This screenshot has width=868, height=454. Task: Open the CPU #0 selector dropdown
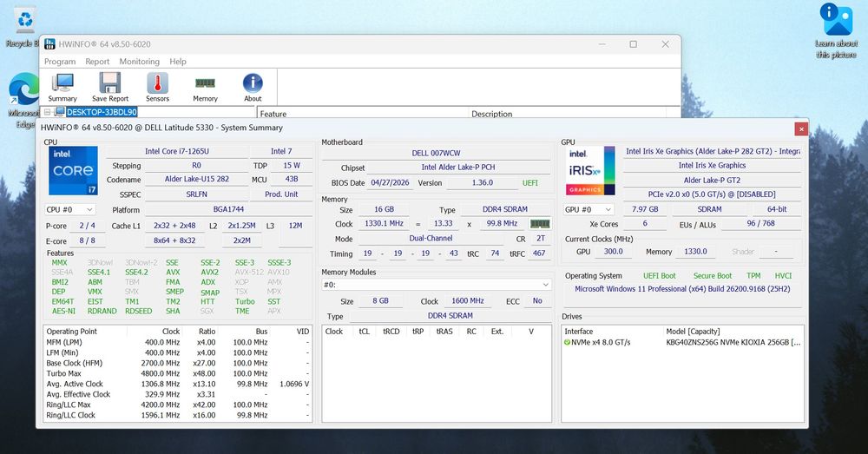tap(69, 210)
